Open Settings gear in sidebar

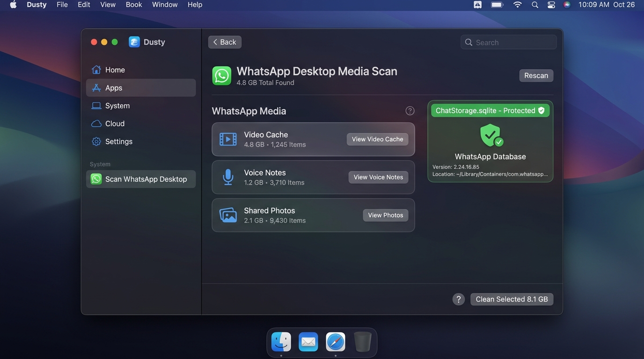[96, 141]
